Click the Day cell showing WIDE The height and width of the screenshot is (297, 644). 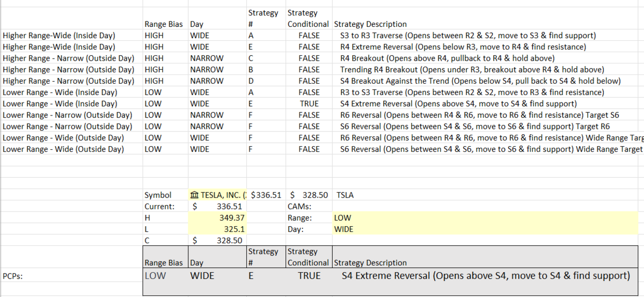point(485,229)
